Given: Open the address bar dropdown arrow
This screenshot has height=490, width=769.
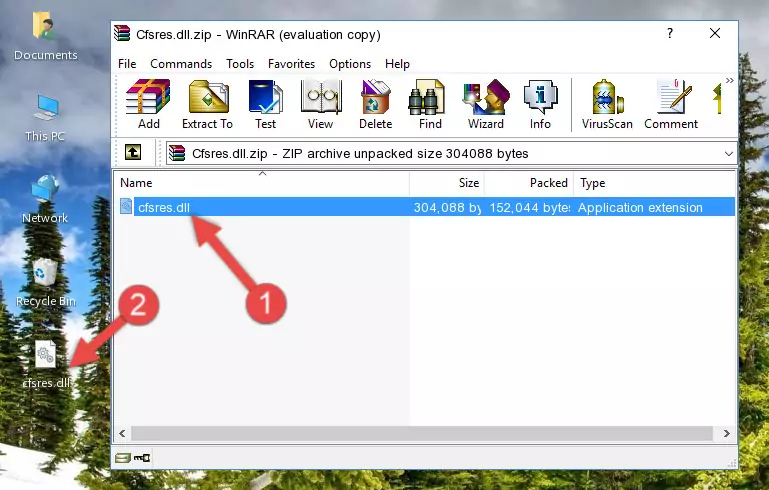Looking at the screenshot, I should click(729, 154).
